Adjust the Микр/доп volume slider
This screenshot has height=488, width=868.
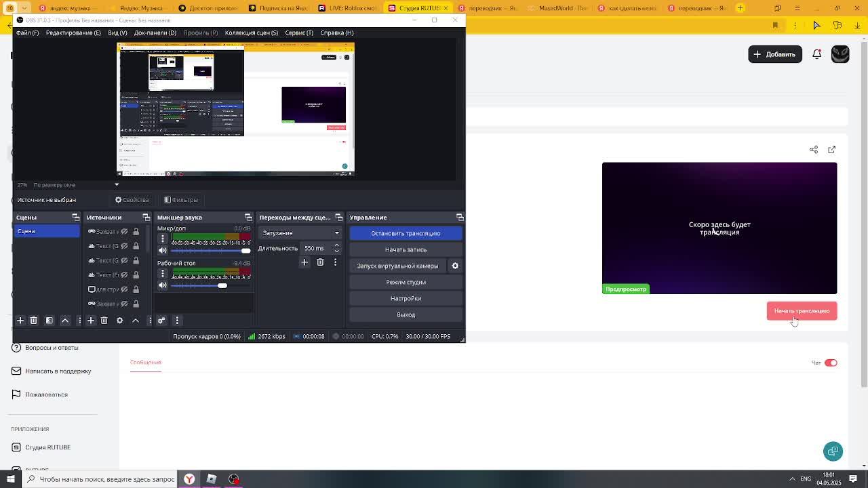[210, 251]
